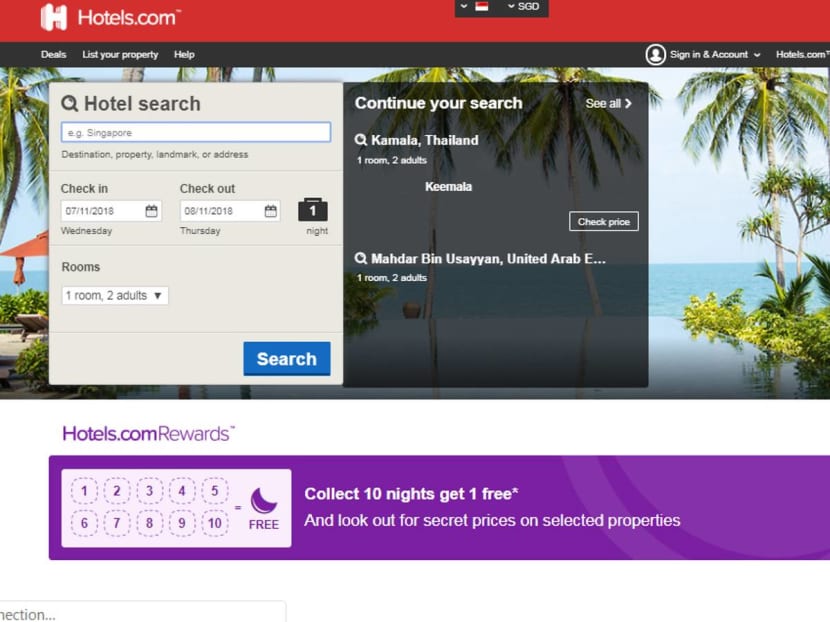Click the Check in date field
Image resolution: width=830 pixels, height=622 pixels.
tap(111, 211)
